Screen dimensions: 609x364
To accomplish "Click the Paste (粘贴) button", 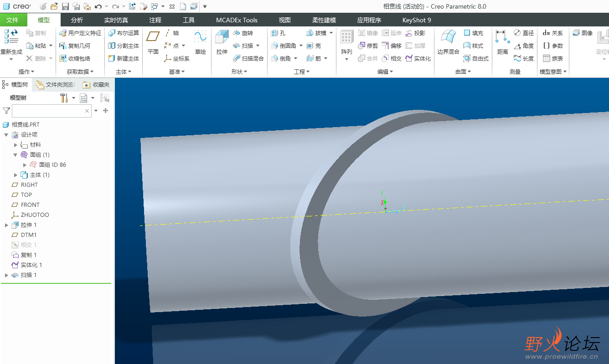I will 36,46.
